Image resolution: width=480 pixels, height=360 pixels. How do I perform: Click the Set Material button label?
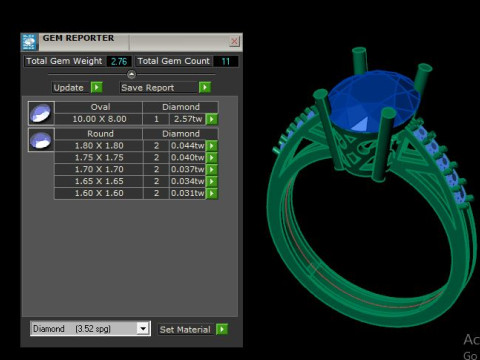click(x=185, y=329)
